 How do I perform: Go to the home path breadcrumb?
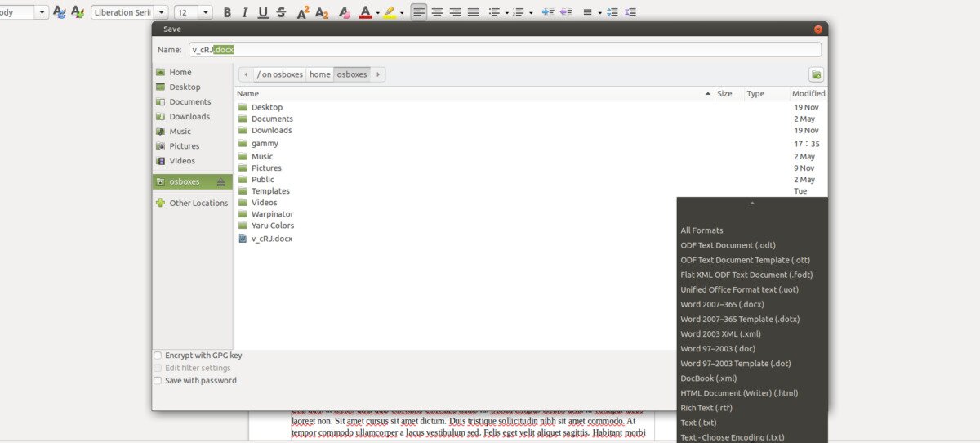[x=320, y=74]
